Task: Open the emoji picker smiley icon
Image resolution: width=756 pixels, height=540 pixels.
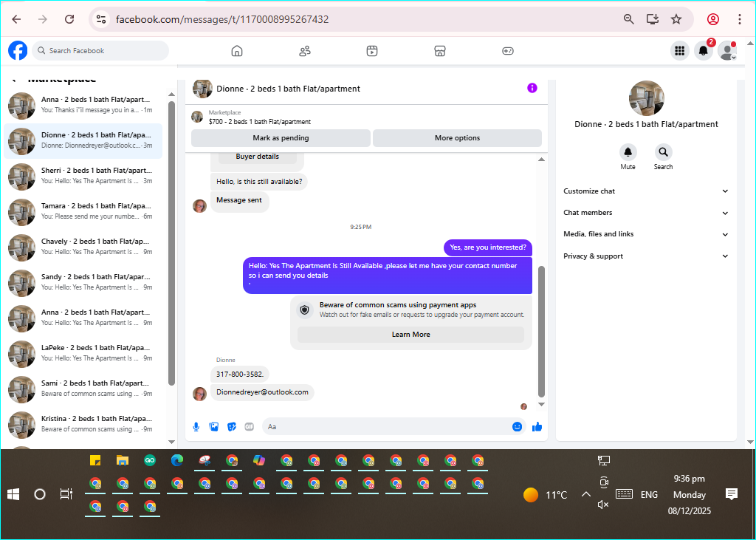Action: [517, 426]
